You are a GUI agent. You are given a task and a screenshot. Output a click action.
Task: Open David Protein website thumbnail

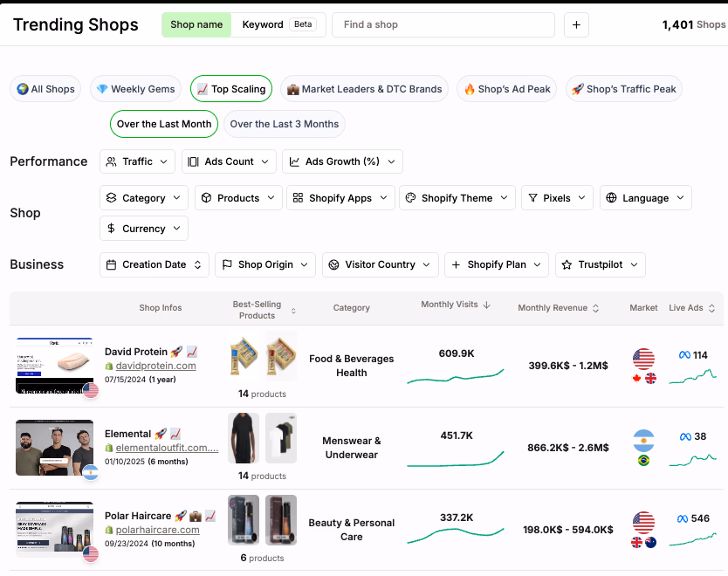click(x=54, y=366)
